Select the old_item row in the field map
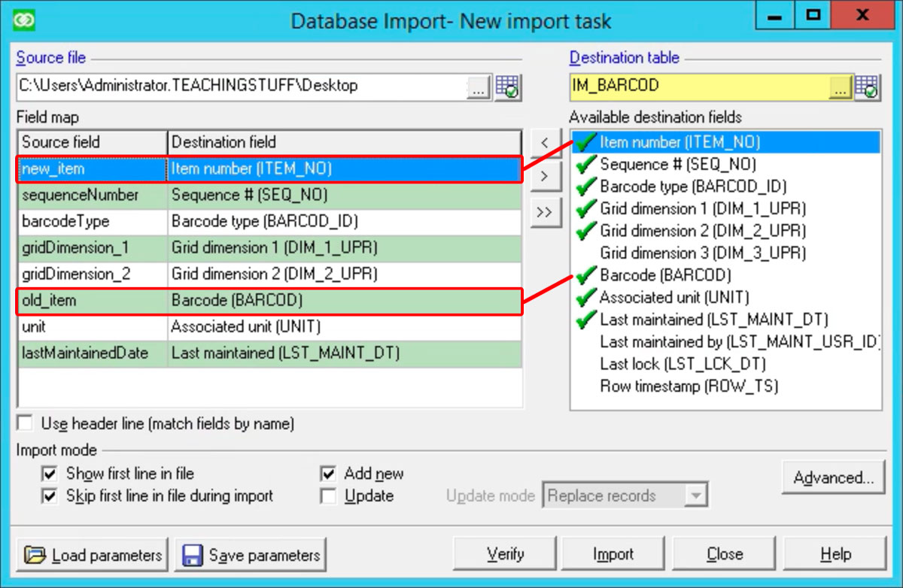The width and height of the screenshot is (903, 588). click(90, 300)
